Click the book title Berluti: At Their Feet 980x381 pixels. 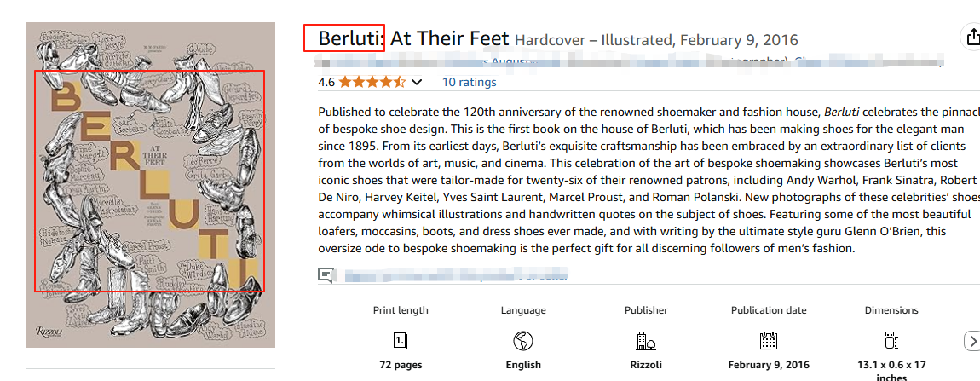click(413, 38)
